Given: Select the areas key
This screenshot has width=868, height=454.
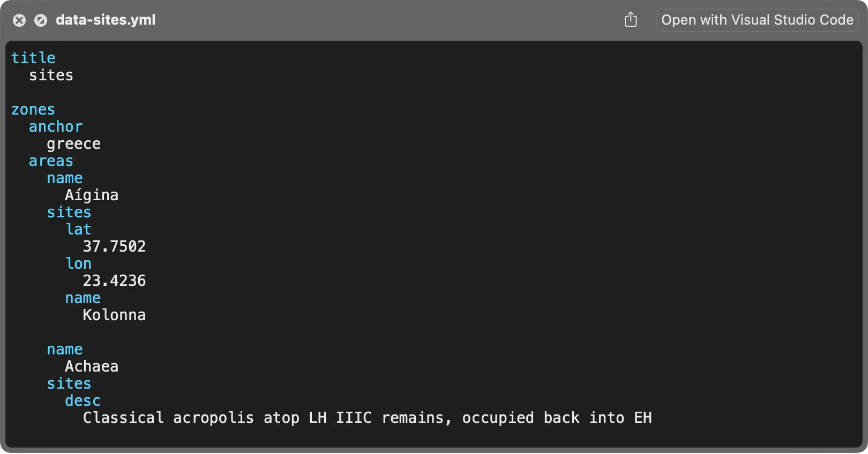Looking at the screenshot, I should pyautogui.click(x=51, y=161).
